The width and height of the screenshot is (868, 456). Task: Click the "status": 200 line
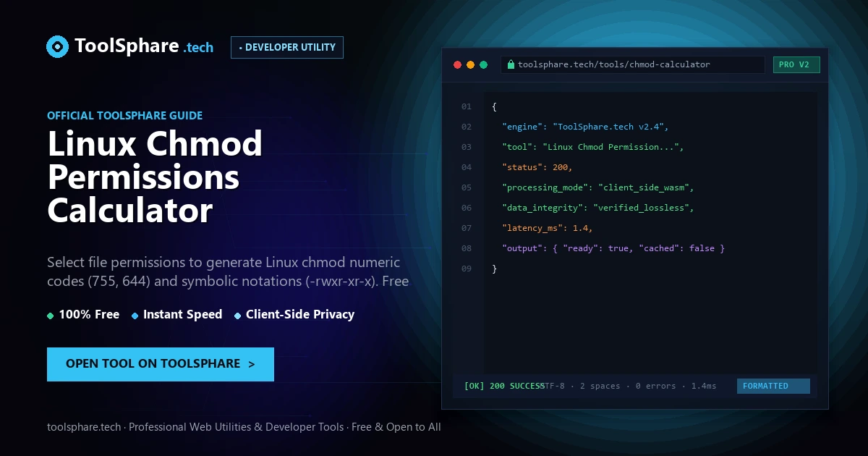537,167
